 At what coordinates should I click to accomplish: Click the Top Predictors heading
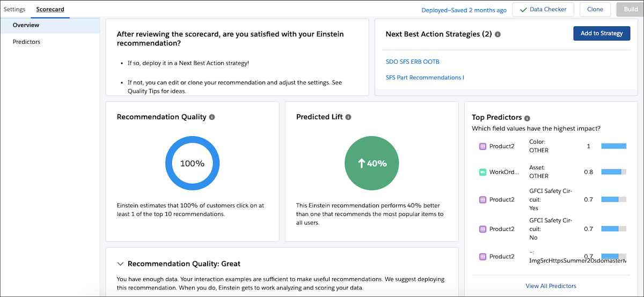click(x=496, y=118)
